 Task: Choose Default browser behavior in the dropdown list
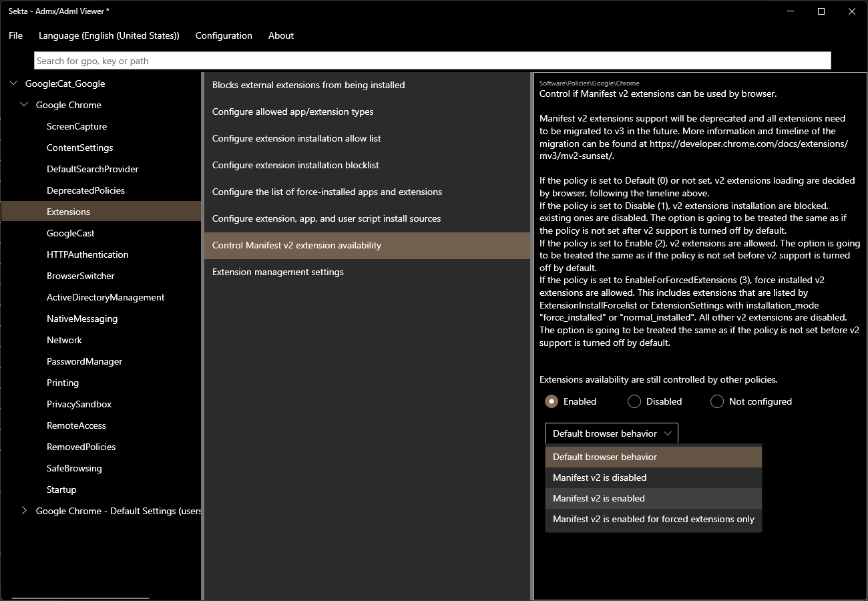(654, 457)
